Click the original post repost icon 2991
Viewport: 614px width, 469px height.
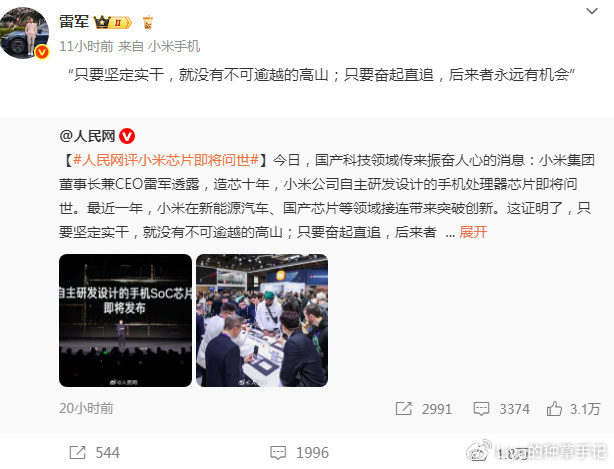coord(403,409)
